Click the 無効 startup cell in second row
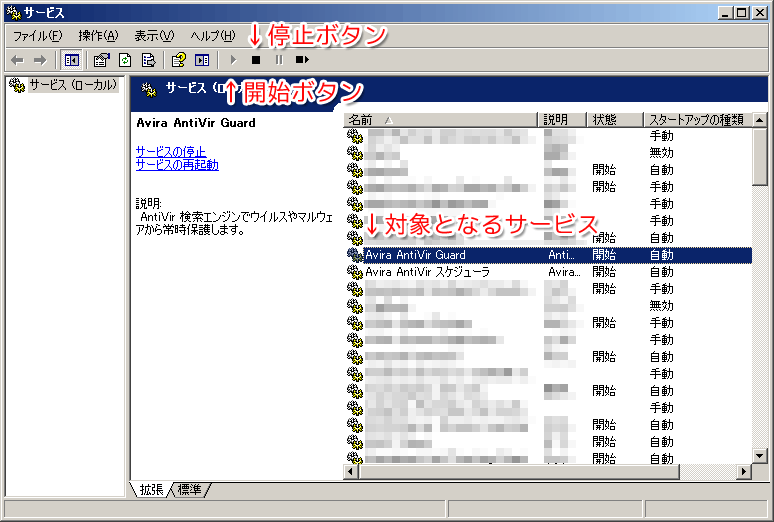 pos(661,153)
